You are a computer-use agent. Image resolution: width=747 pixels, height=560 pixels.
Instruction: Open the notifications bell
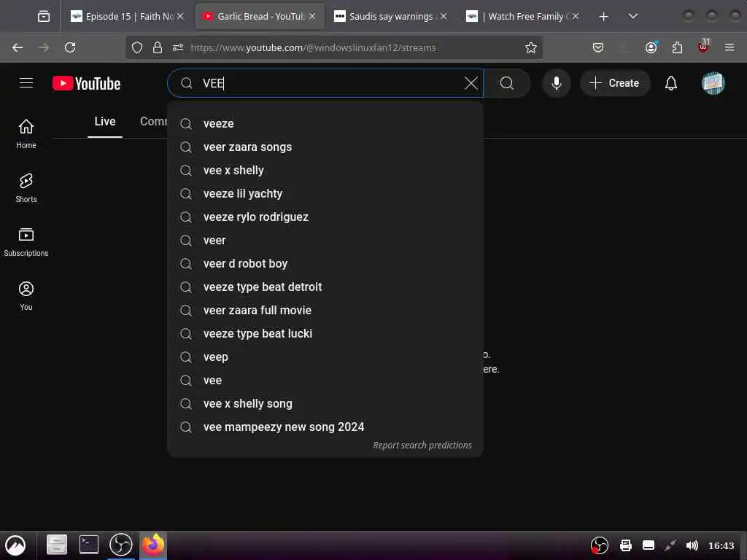[x=671, y=83]
